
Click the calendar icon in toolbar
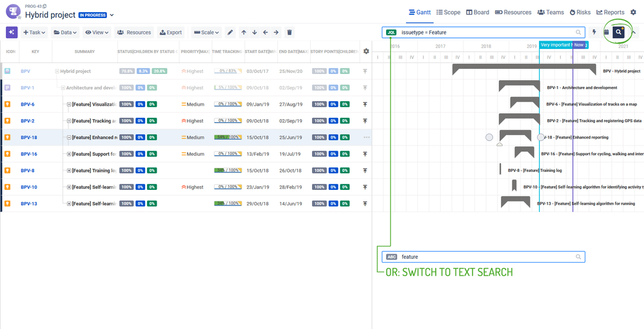pyautogui.click(x=606, y=32)
